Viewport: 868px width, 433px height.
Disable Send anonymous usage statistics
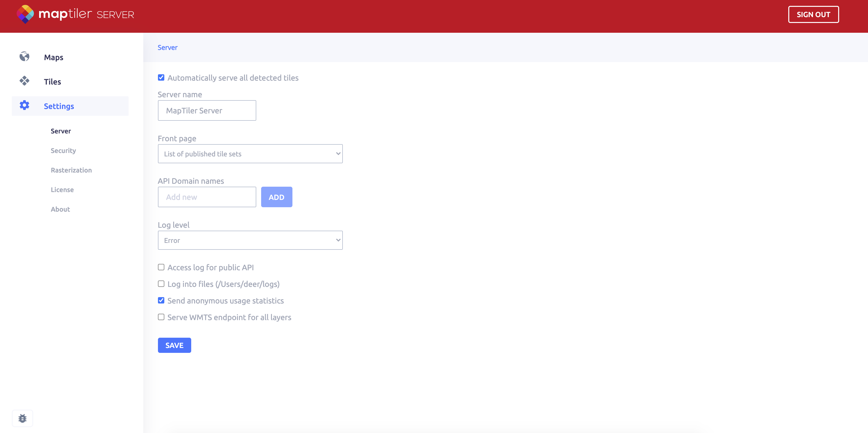click(x=161, y=300)
